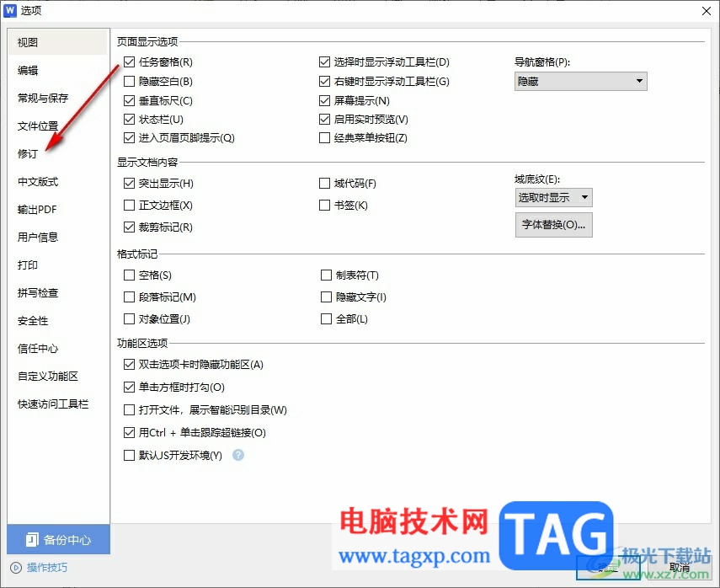Image resolution: width=720 pixels, height=588 pixels.
Task: Click the 确定 button
Action: coord(610,568)
